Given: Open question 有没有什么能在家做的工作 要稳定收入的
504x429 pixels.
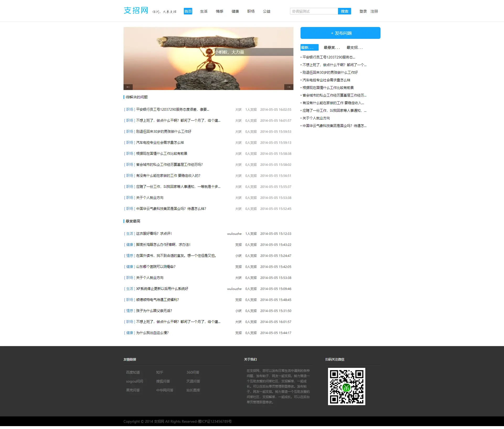Looking at the screenshot, I should click(168, 176).
